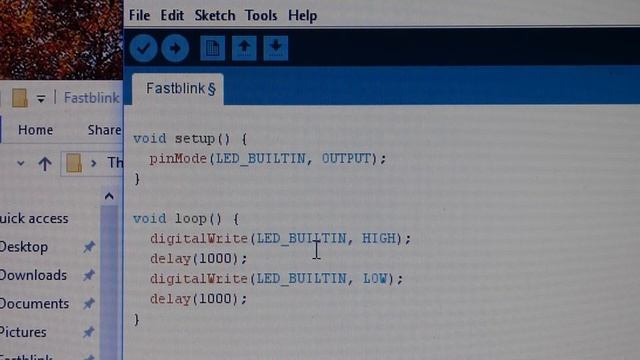Click folder icon in Explorer address bar
Screen dimensions: 640x360
click(74, 163)
